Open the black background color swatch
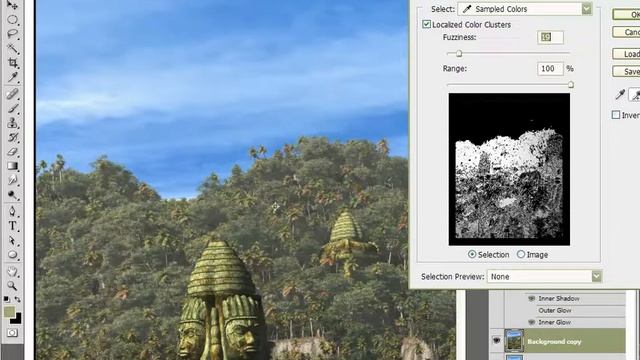The width and height of the screenshot is (640, 360). pos(17,319)
